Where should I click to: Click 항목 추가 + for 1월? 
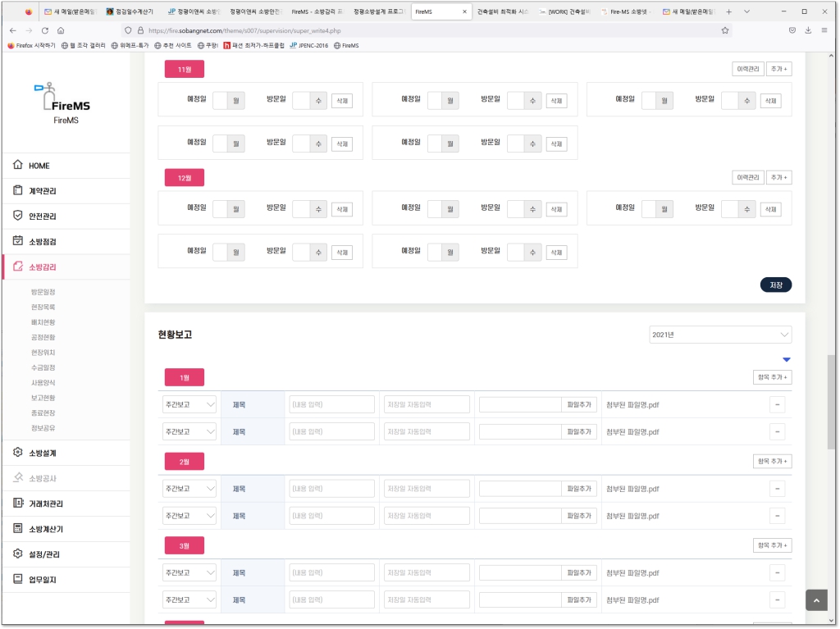coord(772,377)
